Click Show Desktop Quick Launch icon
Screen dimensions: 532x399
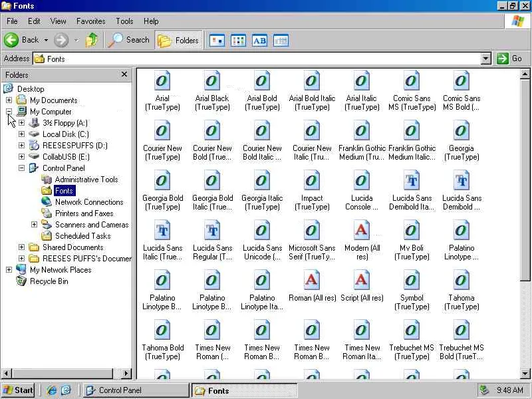point(66,390)
